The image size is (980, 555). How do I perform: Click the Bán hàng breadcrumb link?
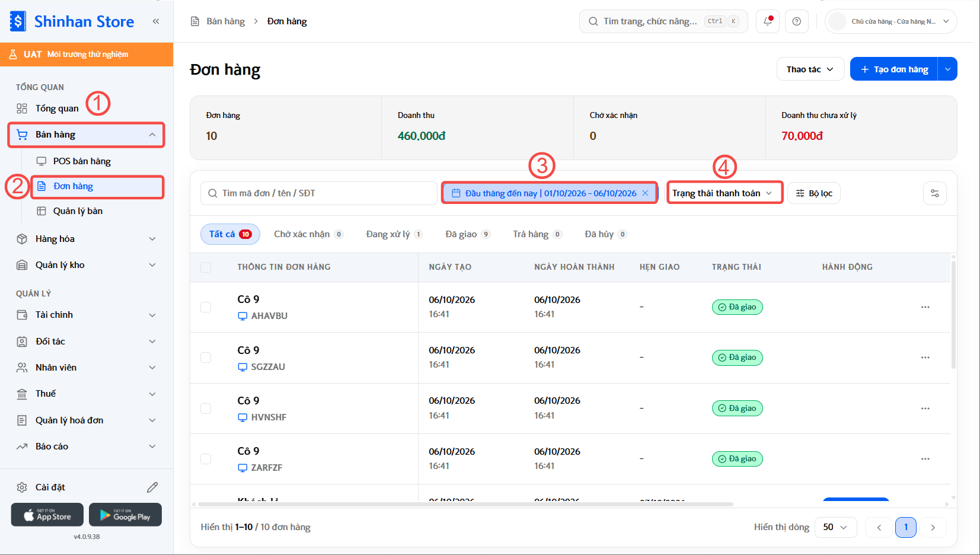click(x=225, y=21)
